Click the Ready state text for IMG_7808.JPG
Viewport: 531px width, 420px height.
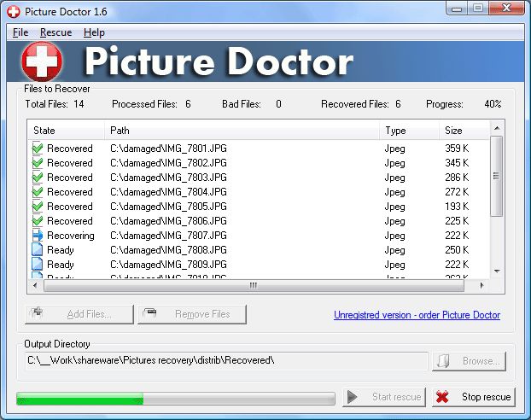coord(61,250)
